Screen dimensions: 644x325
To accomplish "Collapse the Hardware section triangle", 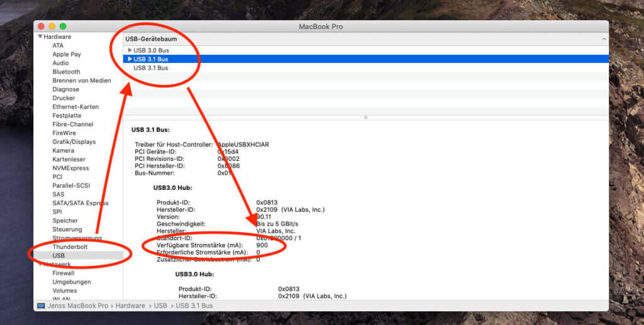I will click(40, 37).
